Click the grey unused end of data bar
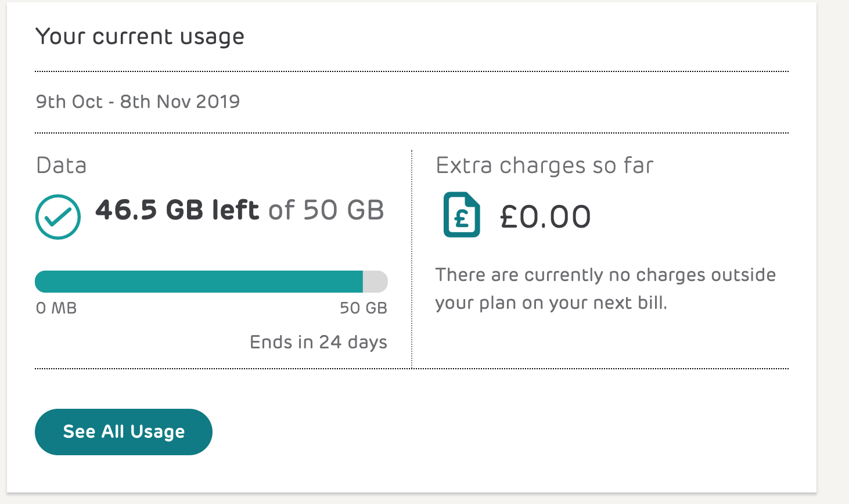The width and height of the screenshot is (849, 504). 375,282
